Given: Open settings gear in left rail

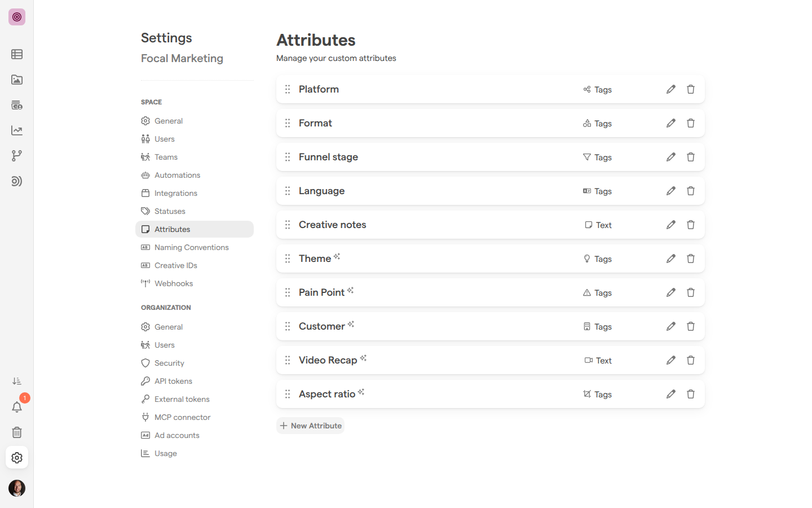Looking at the screenshot, I should tap(17, 458).
